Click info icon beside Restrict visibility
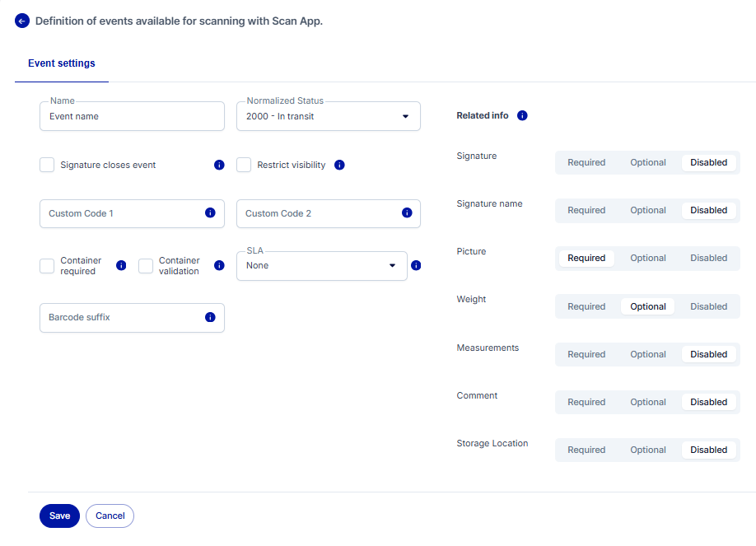The height and width of the screenshot is (546, 756). [339, 165]
